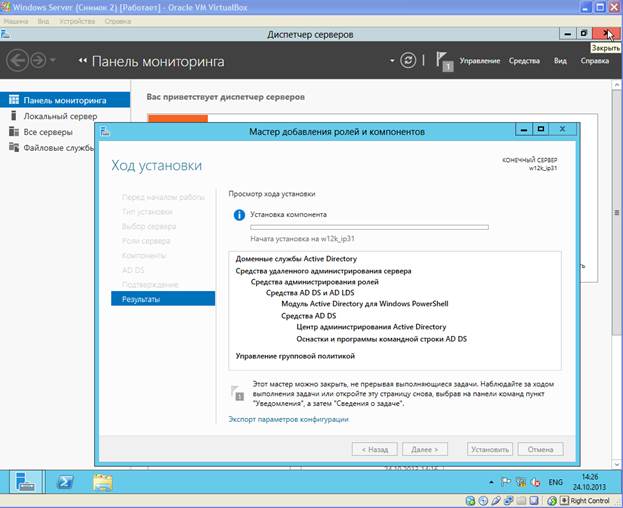Open the Справка menu in Server Manager
Image resolution: width=623 pixels, height=508 pixels.
(x=594, y=61)
